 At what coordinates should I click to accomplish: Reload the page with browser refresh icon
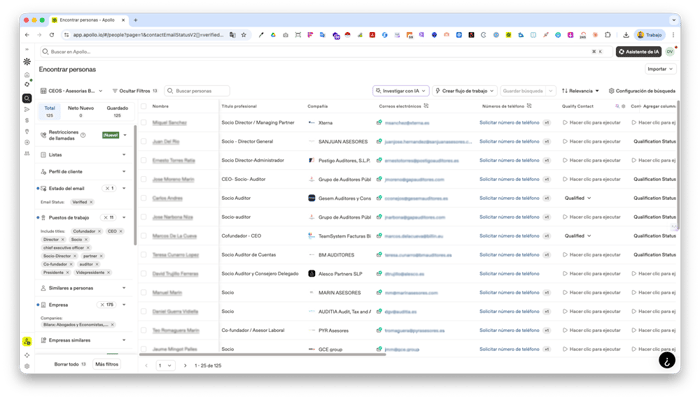[x=52, y=35]
